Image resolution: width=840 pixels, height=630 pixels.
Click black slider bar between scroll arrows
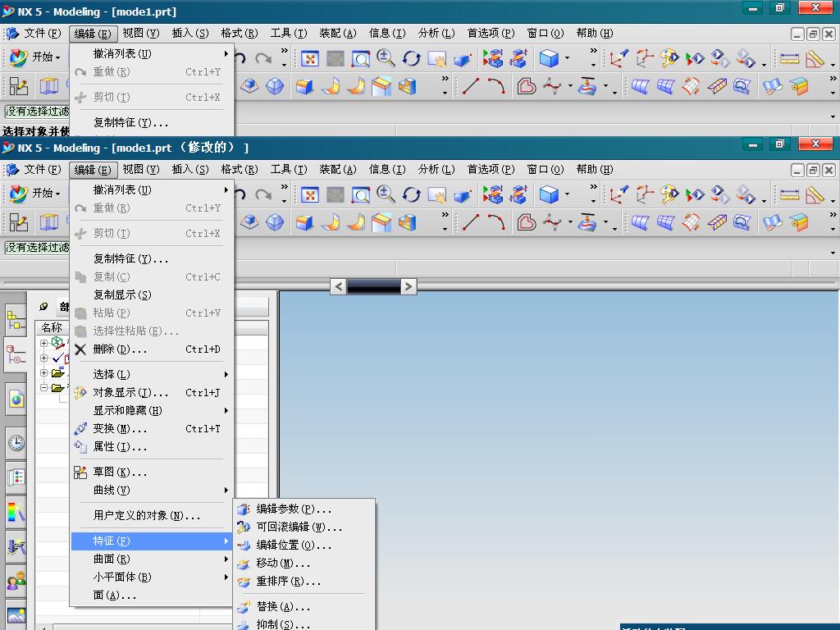373,286
